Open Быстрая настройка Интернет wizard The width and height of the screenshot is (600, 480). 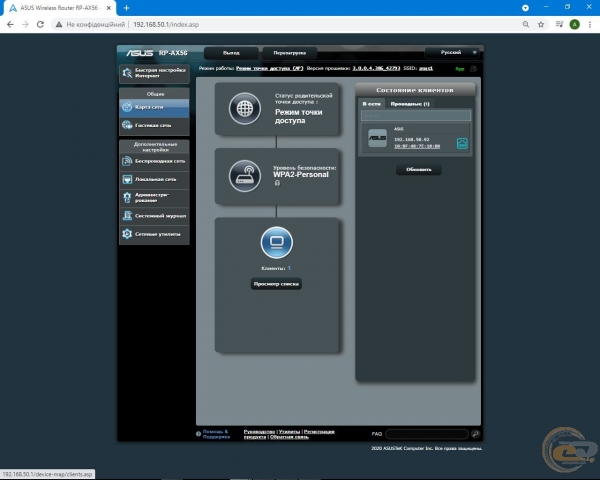coord(154,73)
